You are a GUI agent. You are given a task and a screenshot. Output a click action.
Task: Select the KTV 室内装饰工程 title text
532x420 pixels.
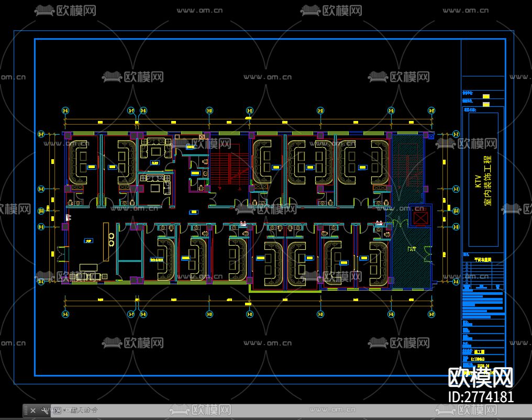(483, 181)
